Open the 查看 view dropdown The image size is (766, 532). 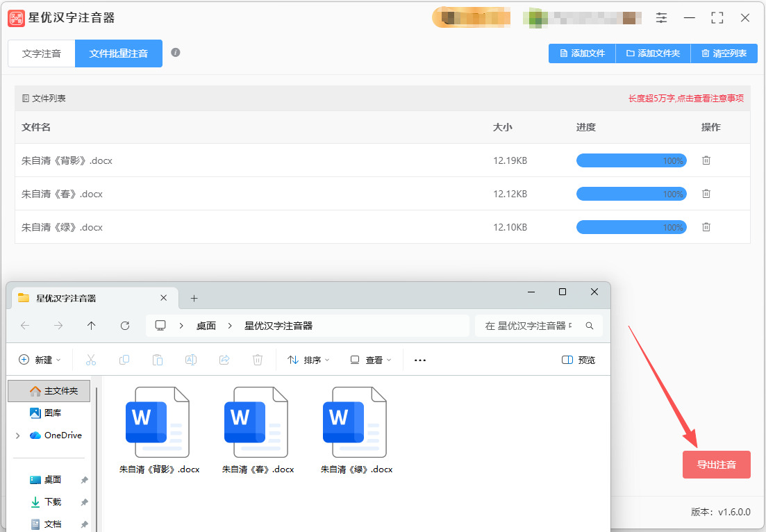click(371, 360)
